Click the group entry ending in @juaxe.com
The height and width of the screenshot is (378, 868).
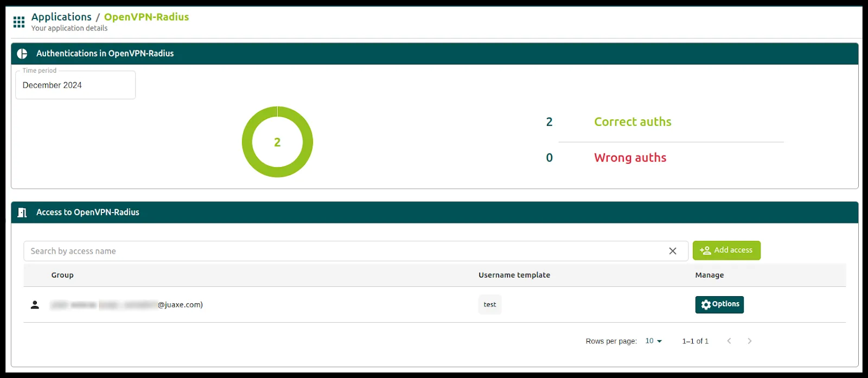click(x=126, y=305)
